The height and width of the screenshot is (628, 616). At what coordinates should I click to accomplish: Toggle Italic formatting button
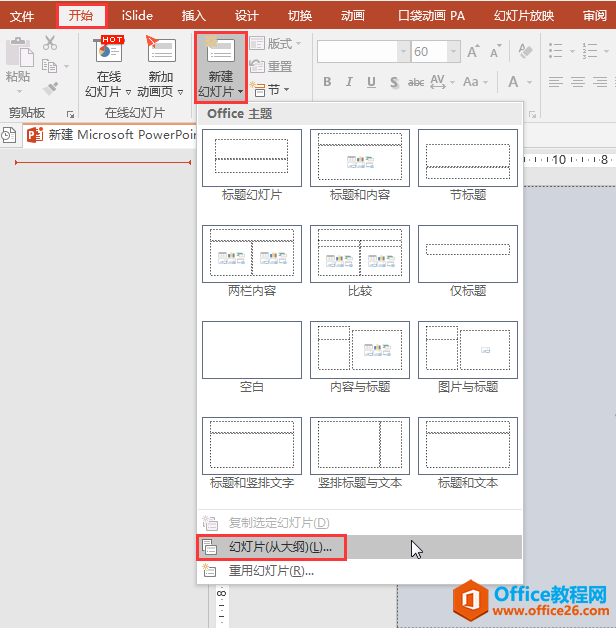tap(348, 82)
